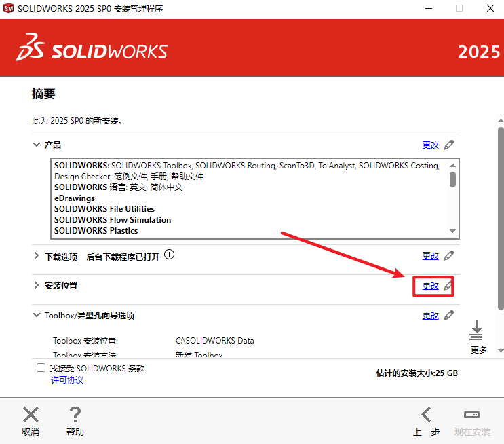The width and height of the screenshot is (504, 444).
Task: Click 更改 link for 产品
Action: point(430,145)
